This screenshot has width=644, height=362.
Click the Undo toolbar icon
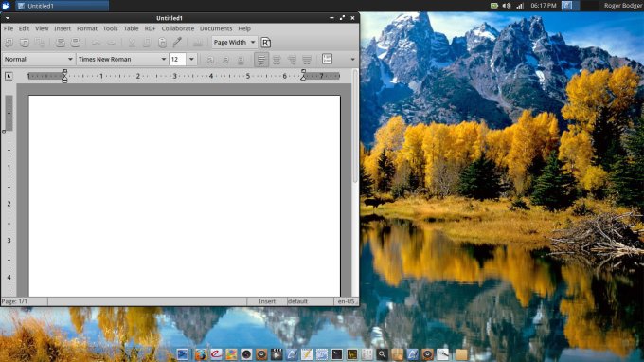[x=96, y=43]
